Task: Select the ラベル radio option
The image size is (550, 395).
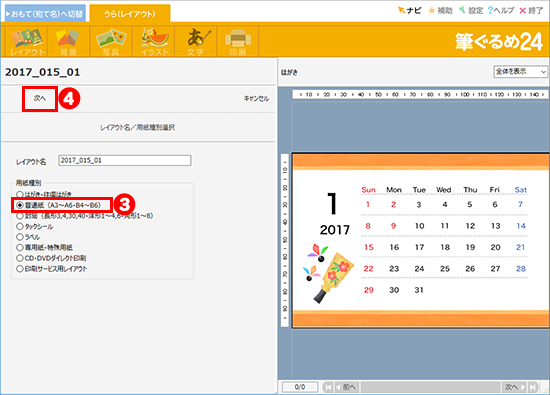Action: tap(28, 237)
